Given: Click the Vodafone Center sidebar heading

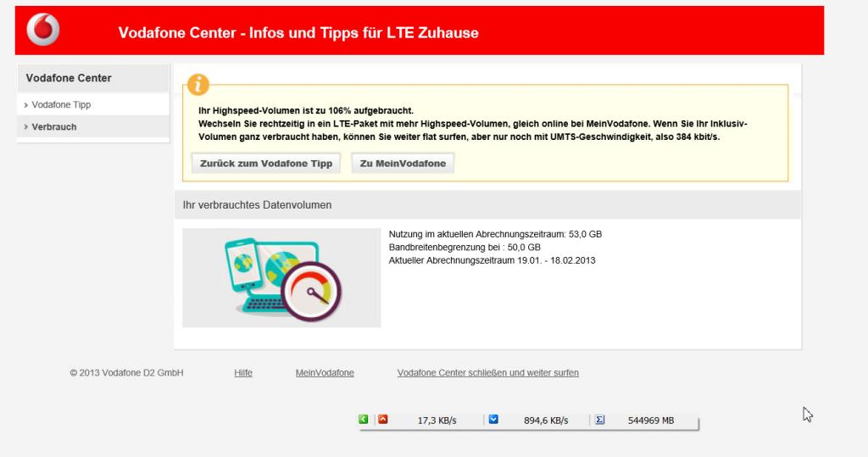Looking at the screenshot, I should click(x=69, y=78).
